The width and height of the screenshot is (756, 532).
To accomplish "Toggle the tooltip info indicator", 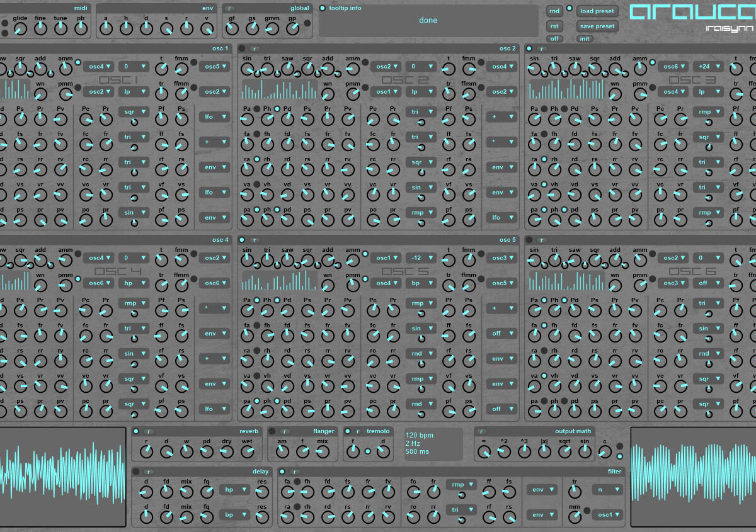I will [x=323, y=8].
